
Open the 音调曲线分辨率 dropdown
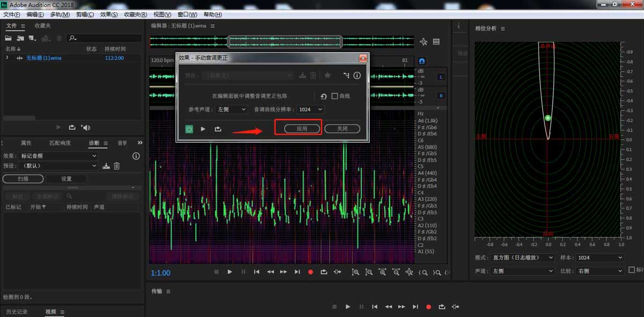(311, 109)
